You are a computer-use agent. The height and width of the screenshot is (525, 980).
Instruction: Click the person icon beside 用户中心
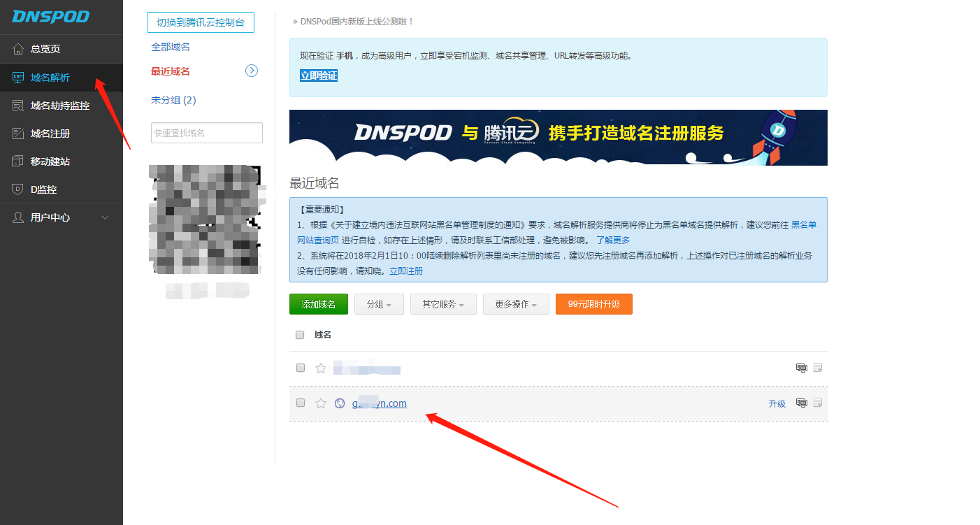click(x=18, y=217)
